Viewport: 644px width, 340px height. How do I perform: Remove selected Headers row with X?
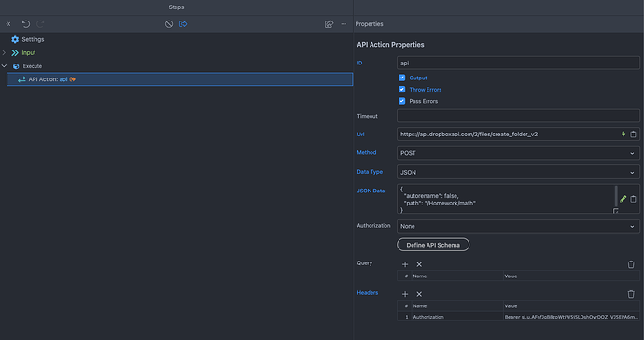[419, 294]
